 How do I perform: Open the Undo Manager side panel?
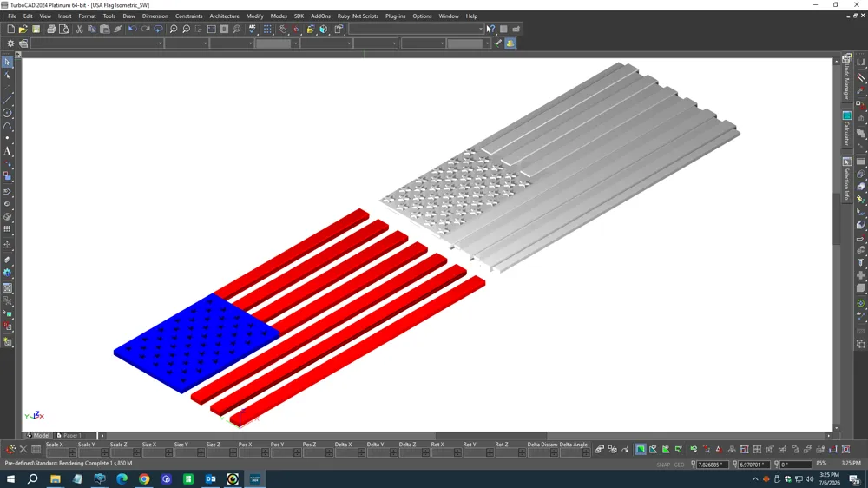tap(847, 76)
